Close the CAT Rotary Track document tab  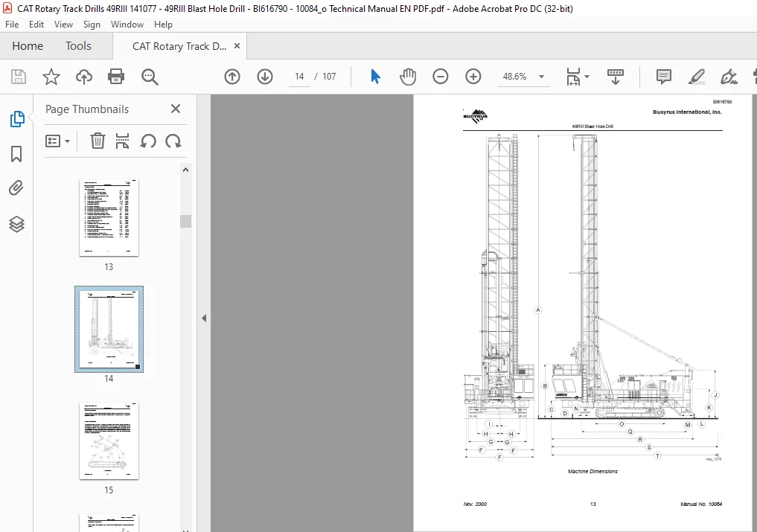coord(237,46)
